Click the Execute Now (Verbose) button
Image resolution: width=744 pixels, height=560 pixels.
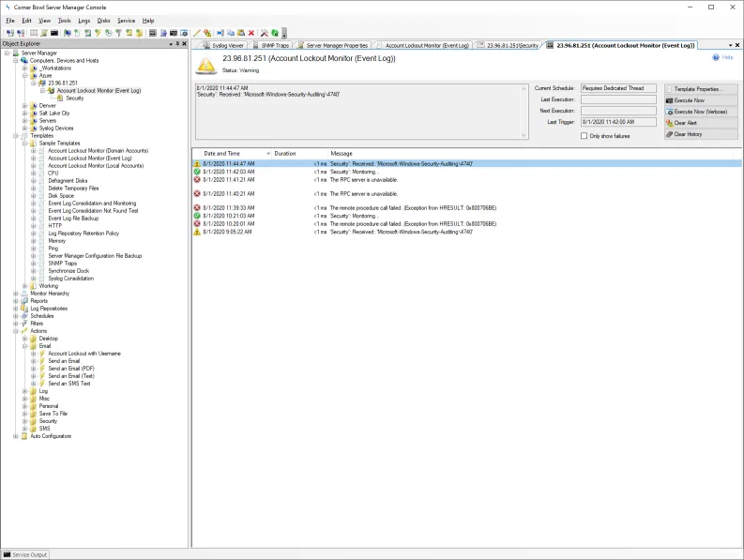[701, 112]
